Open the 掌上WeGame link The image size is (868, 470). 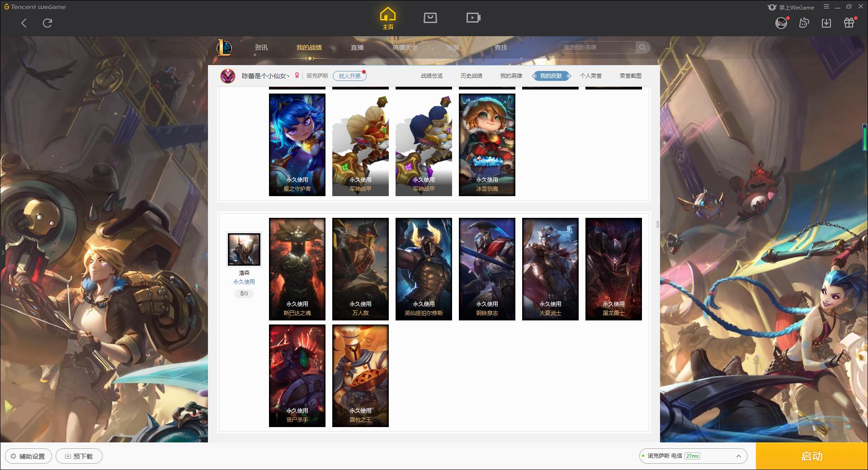pyautogui.click(x=791, y=7)
